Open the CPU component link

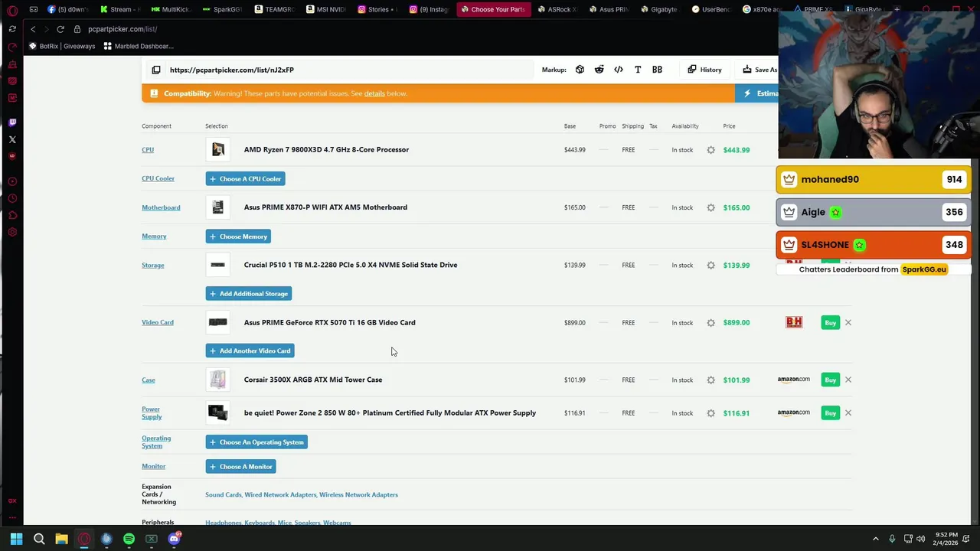148,150
